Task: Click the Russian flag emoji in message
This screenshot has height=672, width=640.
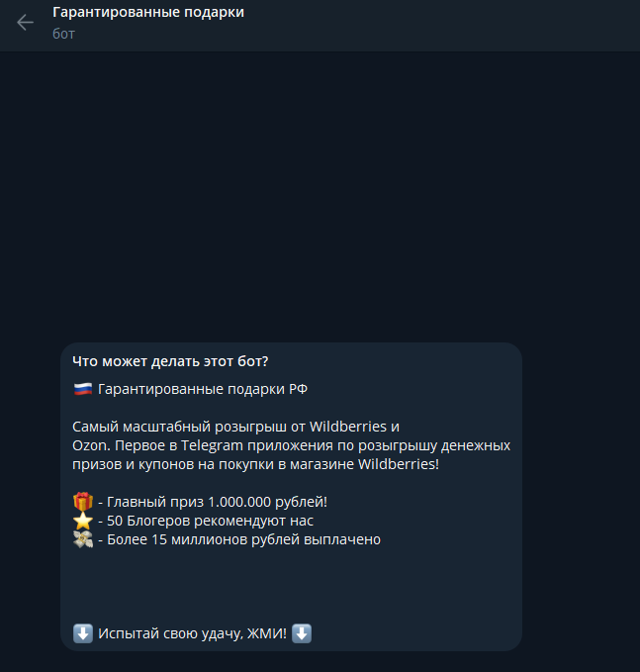Action: [83, 389]
